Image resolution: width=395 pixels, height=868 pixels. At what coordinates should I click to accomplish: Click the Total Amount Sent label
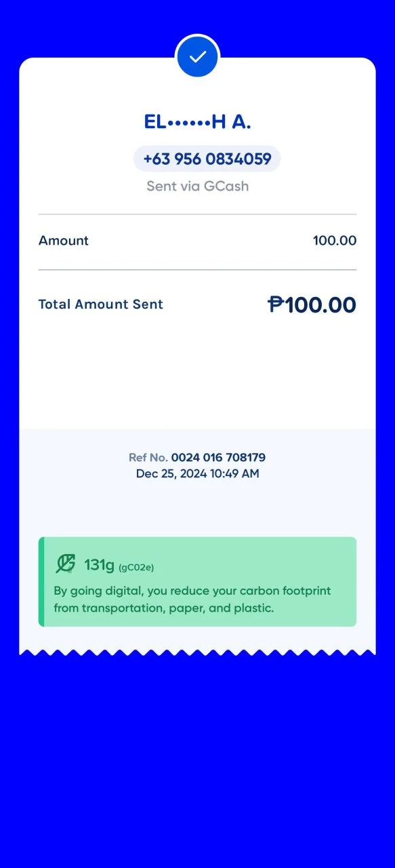point(101,304)
